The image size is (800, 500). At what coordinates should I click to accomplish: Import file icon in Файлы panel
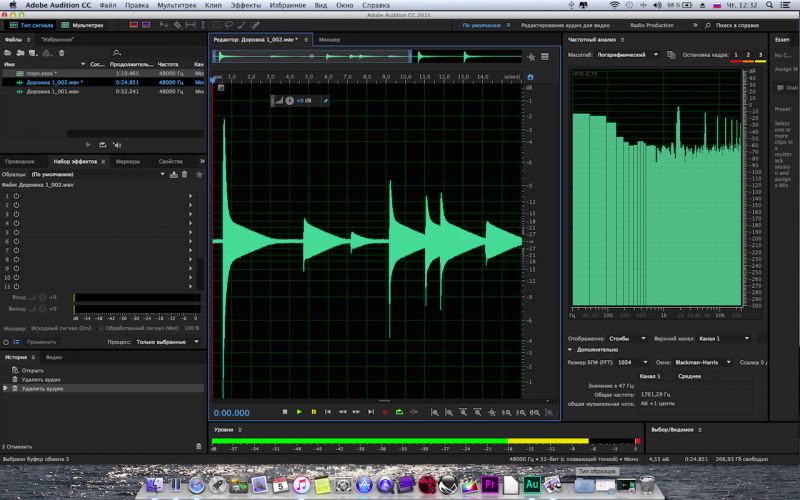click(x=20, y=53)
